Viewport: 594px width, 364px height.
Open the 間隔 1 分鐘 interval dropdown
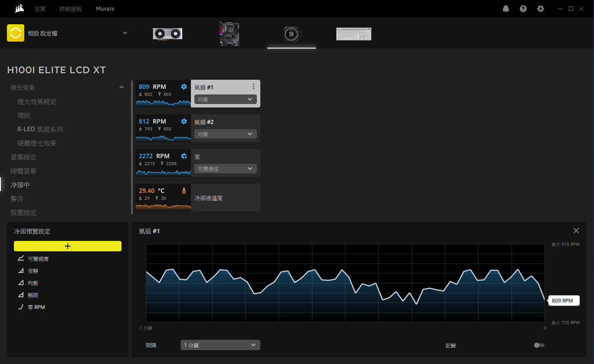pos(220,345)
